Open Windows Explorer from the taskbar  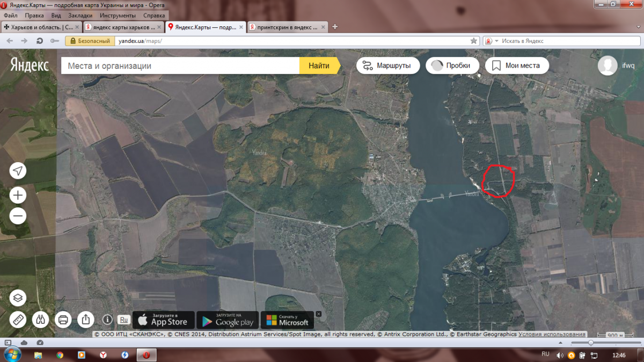(x=38, y=355)
